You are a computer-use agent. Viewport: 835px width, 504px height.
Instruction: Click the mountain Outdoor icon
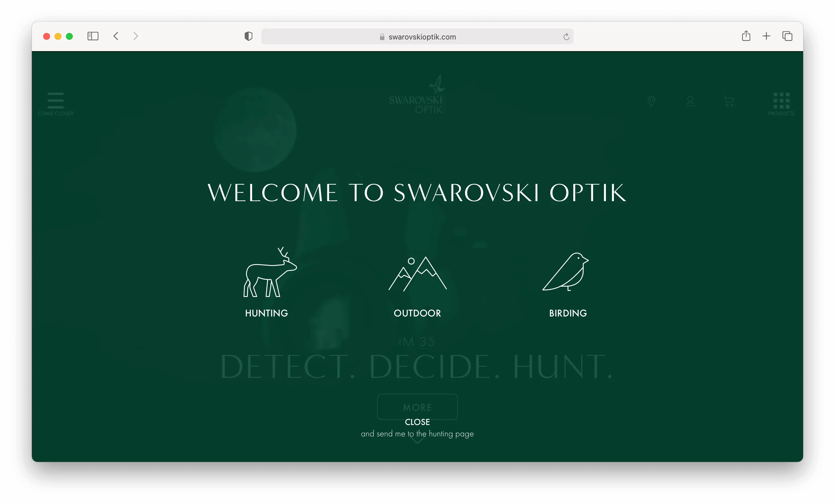pos(417,274)
